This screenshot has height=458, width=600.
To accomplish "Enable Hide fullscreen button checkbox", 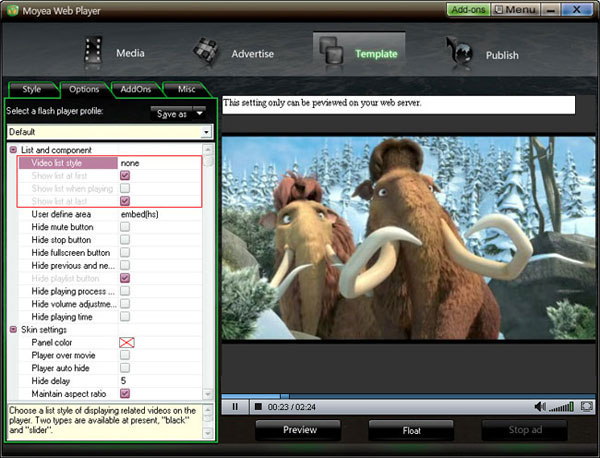I will pos(125,253).
